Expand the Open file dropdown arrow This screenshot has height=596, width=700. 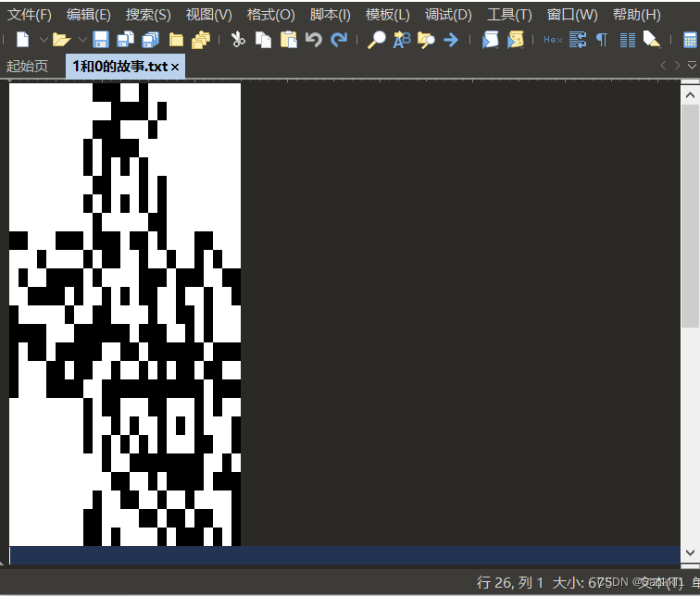[81, 40]
